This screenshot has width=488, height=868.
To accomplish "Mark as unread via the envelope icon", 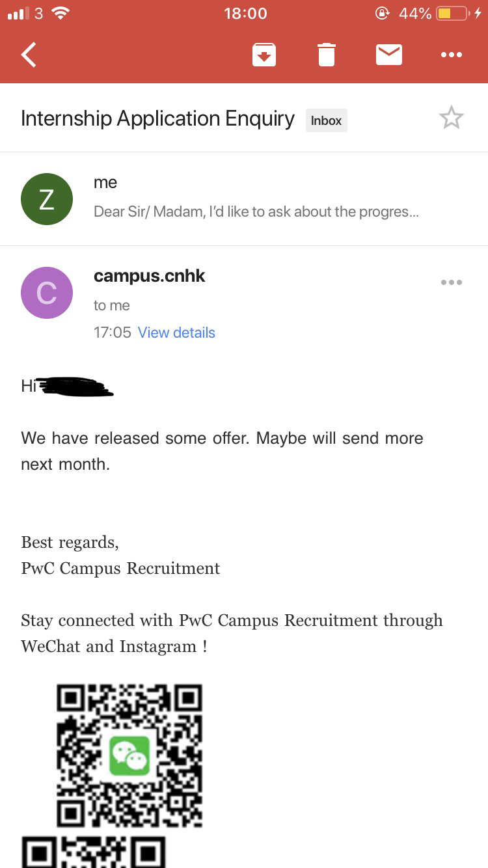I will pos(389,55).
